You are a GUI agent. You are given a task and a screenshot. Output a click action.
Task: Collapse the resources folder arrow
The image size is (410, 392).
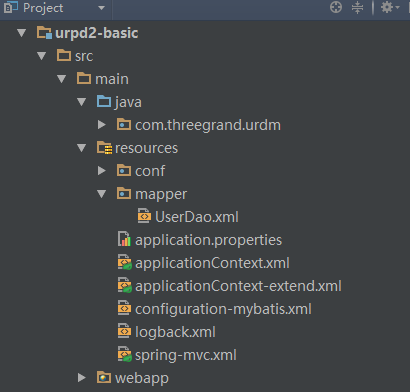[x=82, y=148]
